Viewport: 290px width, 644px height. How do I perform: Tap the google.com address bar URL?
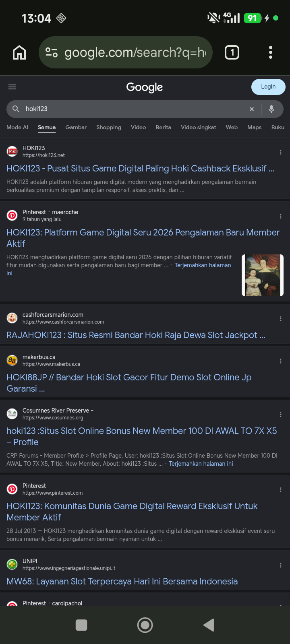[135, 52]
